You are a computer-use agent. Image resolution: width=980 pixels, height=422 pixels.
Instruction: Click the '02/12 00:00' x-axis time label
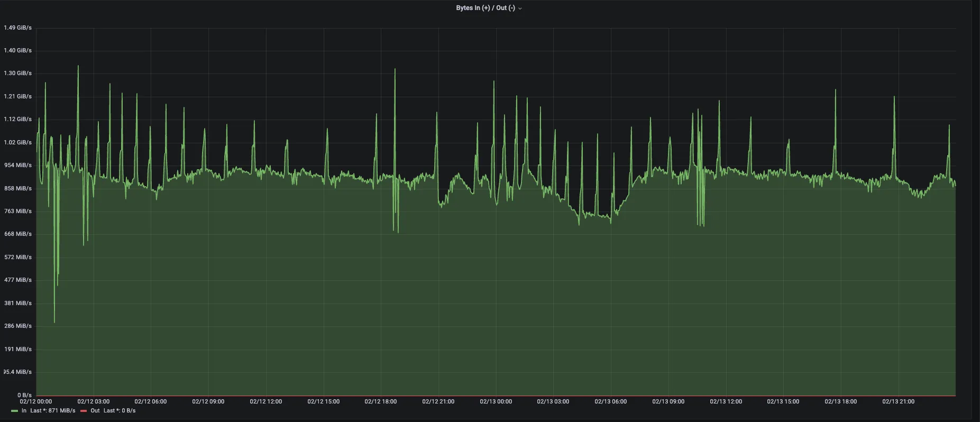pyautogui.click(x=36, y=401)
